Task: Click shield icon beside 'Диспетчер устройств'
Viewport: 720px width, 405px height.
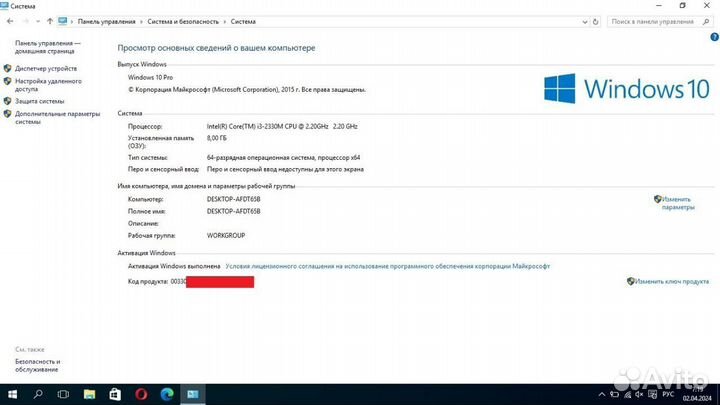Action: click(x=7, y=68)
